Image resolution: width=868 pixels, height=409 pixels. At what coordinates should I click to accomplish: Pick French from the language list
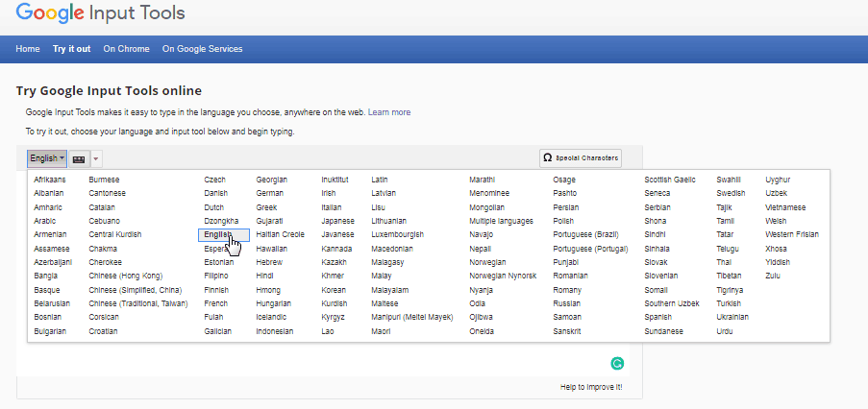click(x=216, y=304)
